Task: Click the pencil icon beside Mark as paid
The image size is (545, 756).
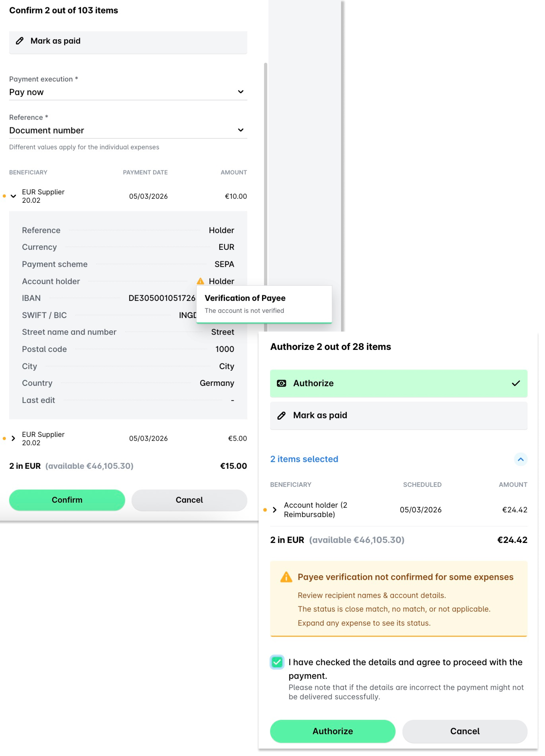Action: [x=19, y=41]
